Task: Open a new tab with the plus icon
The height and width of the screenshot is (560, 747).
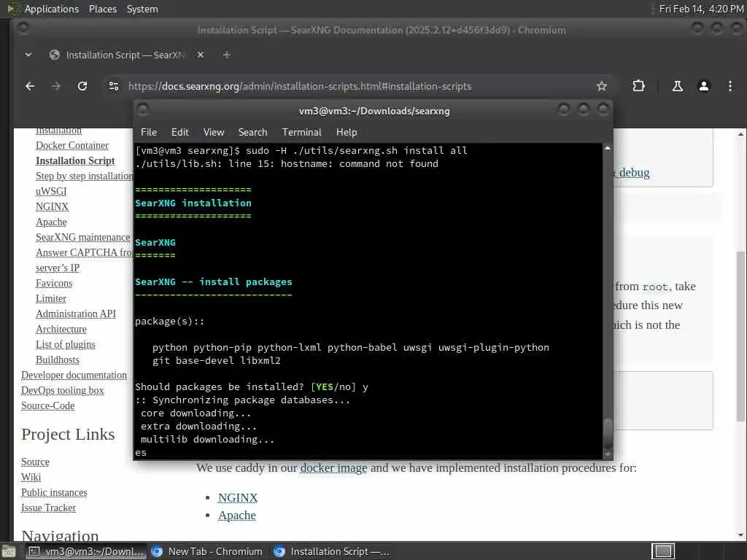Action: point(227,55)
